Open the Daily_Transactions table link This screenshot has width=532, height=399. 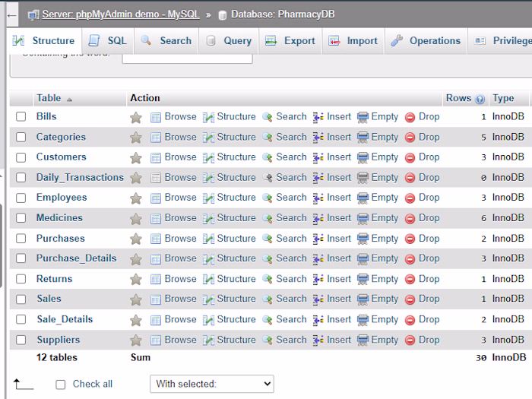[80, 177]
